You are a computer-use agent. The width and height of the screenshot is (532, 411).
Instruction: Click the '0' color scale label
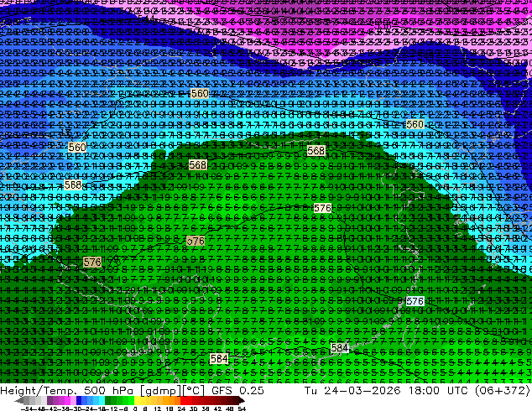tap(135, 408)
